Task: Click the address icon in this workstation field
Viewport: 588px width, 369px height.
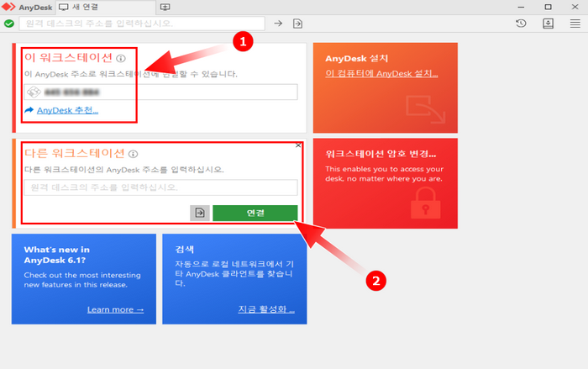Action: pos(34,92)
